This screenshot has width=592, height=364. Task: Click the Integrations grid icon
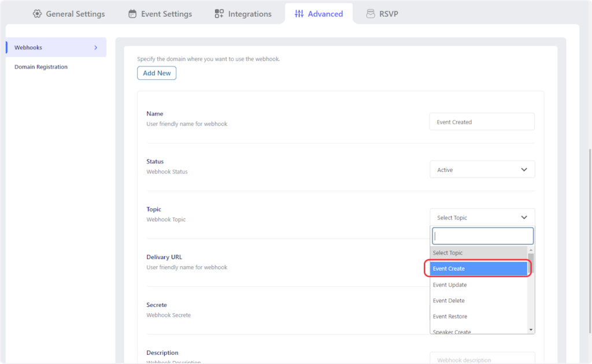[x=219, y=14]
